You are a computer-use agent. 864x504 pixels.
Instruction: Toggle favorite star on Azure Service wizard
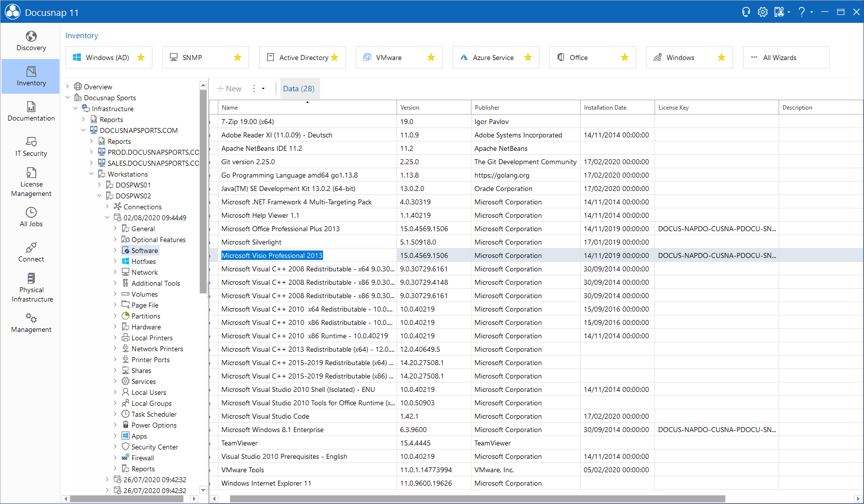pyautogui.click(x=528, y=58)
